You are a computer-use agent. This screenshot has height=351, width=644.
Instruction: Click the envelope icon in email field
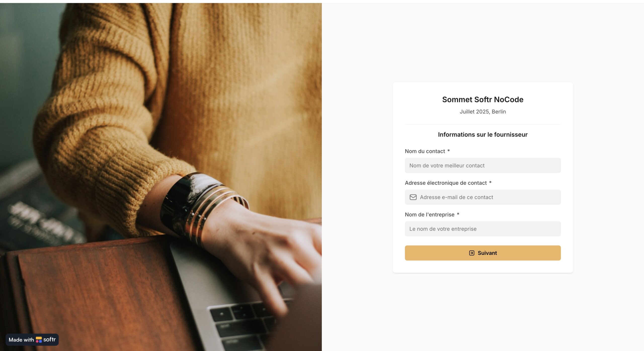click(413, 197)
